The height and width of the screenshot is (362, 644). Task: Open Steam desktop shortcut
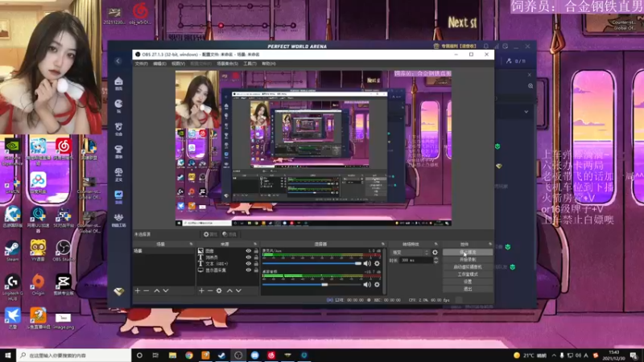coord(12,251)
